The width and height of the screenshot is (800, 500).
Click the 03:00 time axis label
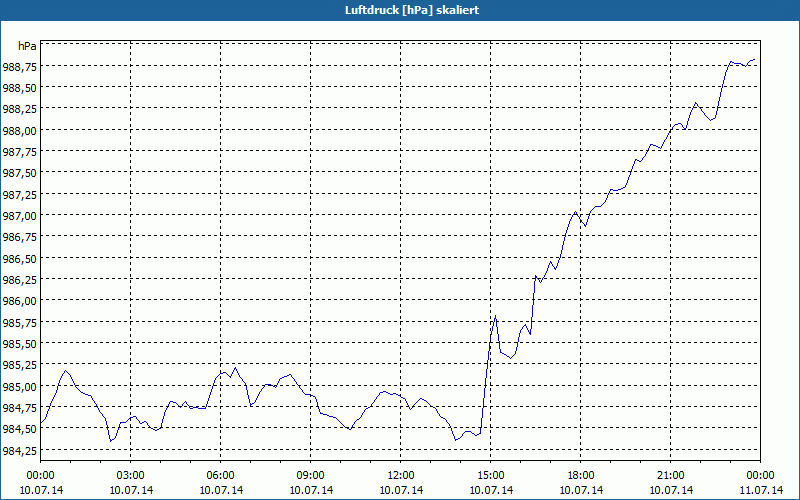tap(131, 476)
